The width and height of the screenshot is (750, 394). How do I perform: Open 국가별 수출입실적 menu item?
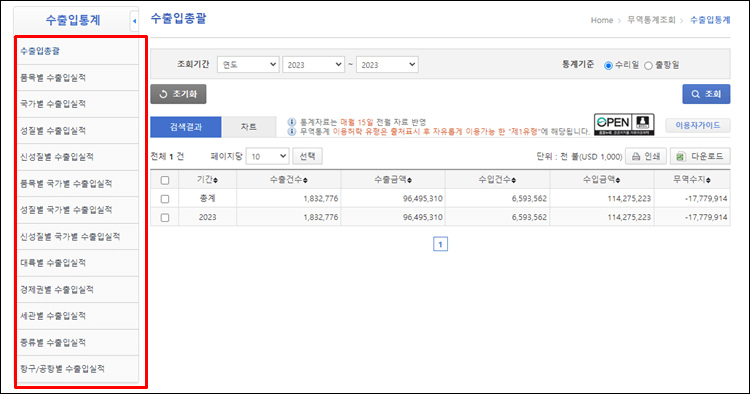point(78,104)
